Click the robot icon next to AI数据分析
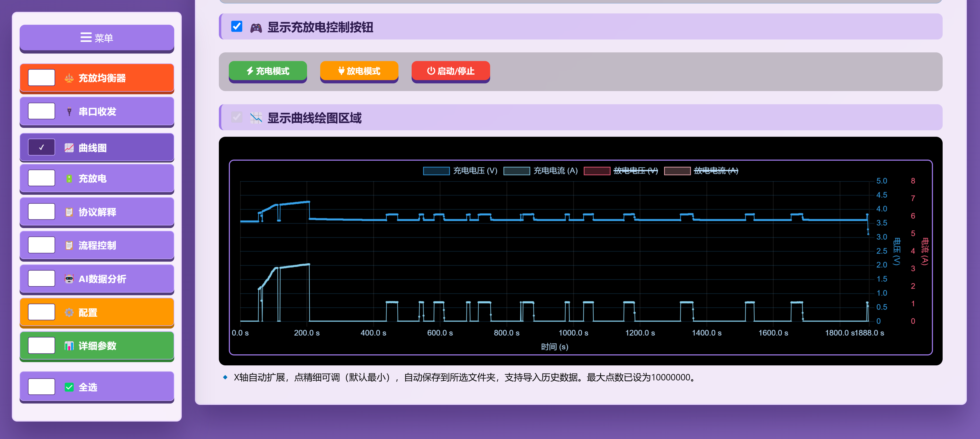The height and width of the screenshot is (439, 980). 69,279
